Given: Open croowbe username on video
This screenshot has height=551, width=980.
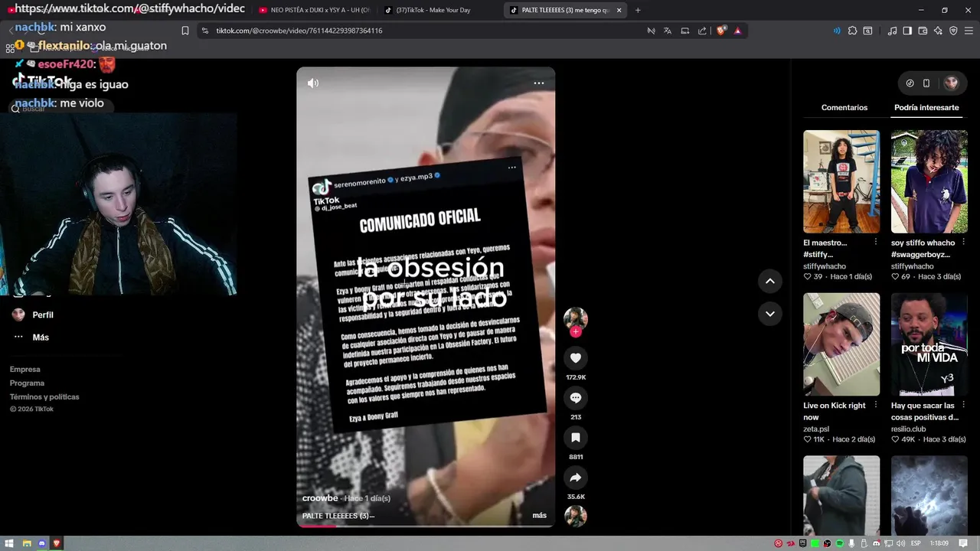Looking at the screenshot, I should click(320, 498).
